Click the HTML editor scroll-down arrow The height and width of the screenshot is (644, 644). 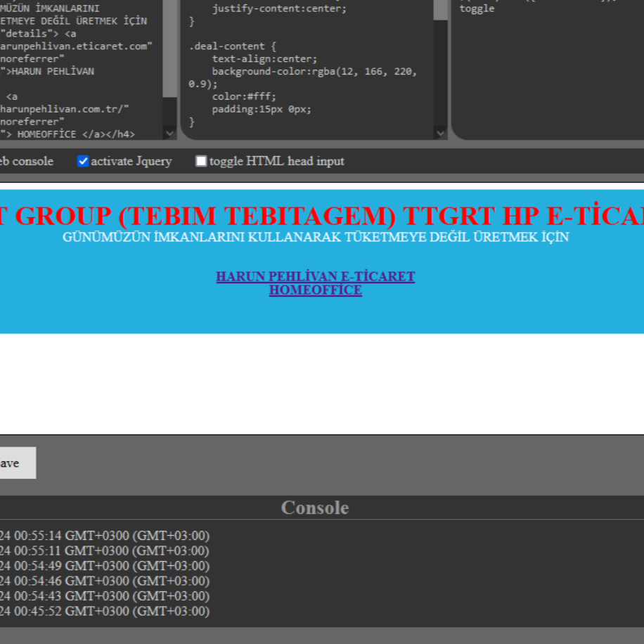coord(169,133)
